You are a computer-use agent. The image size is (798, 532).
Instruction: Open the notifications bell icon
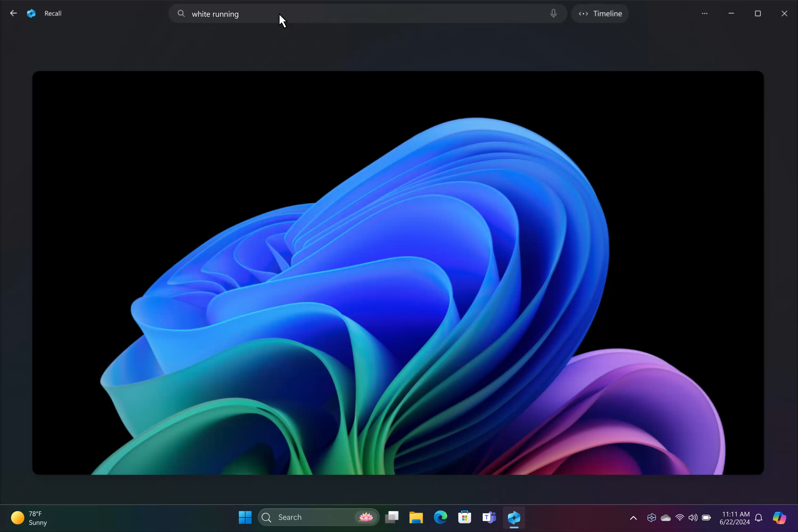click(759, 518)
